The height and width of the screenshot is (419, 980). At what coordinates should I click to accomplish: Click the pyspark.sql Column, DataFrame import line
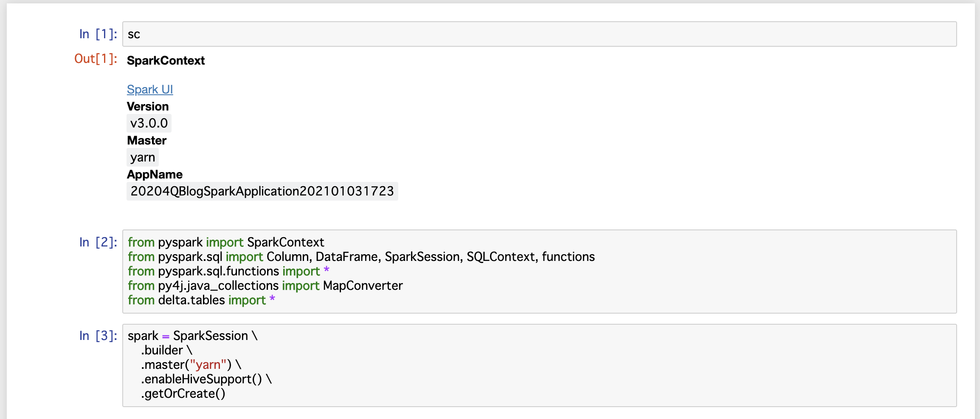361,257
